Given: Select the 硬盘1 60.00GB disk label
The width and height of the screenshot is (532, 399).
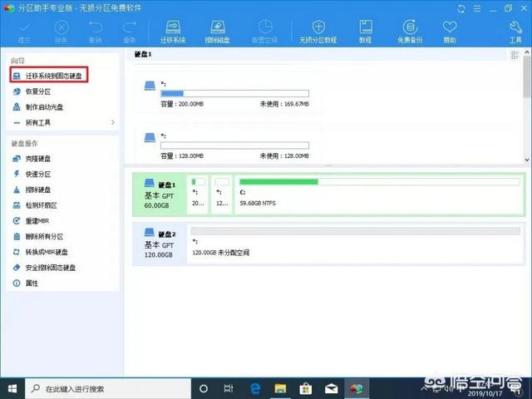Looking at the screenshot, I should click(x=160, y=195).
